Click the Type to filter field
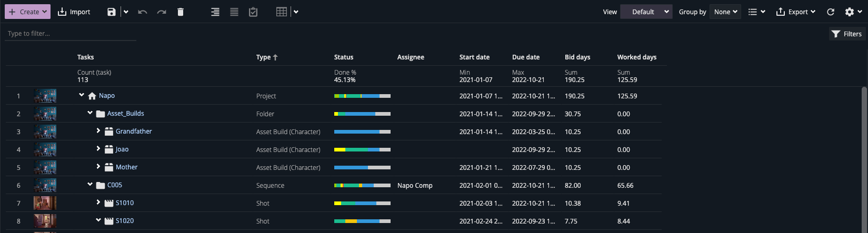Image resolution: width=868 pixels, height=233 pixels. (71, 34)
